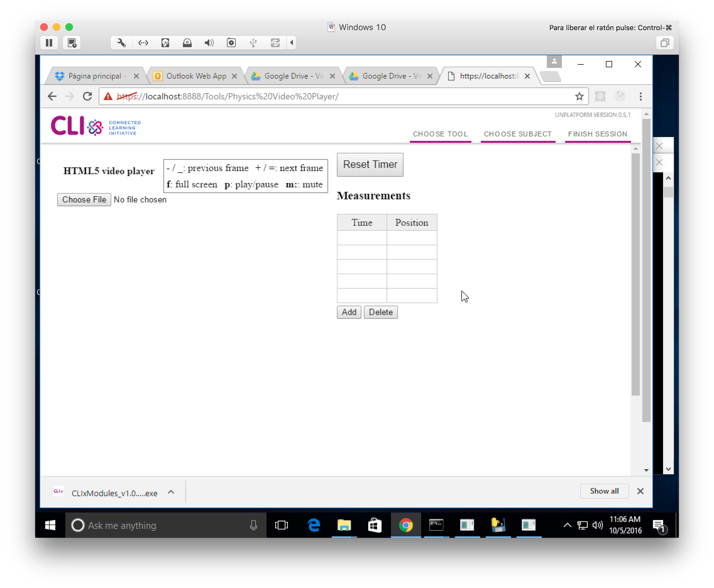Click the second extension icon in Chrome toolbar
This screenshot has height=588, width=714.
620,96
